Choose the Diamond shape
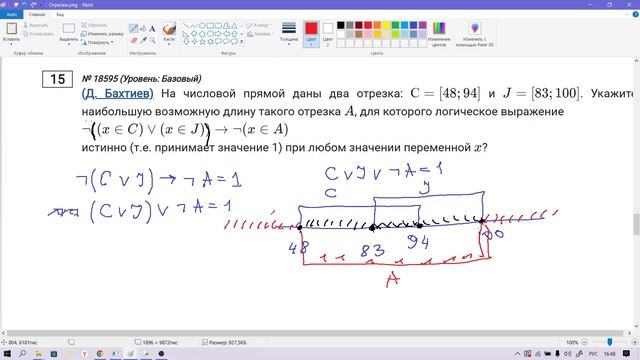Viewport: 640px width, 360px height. [x=193, y=33]
